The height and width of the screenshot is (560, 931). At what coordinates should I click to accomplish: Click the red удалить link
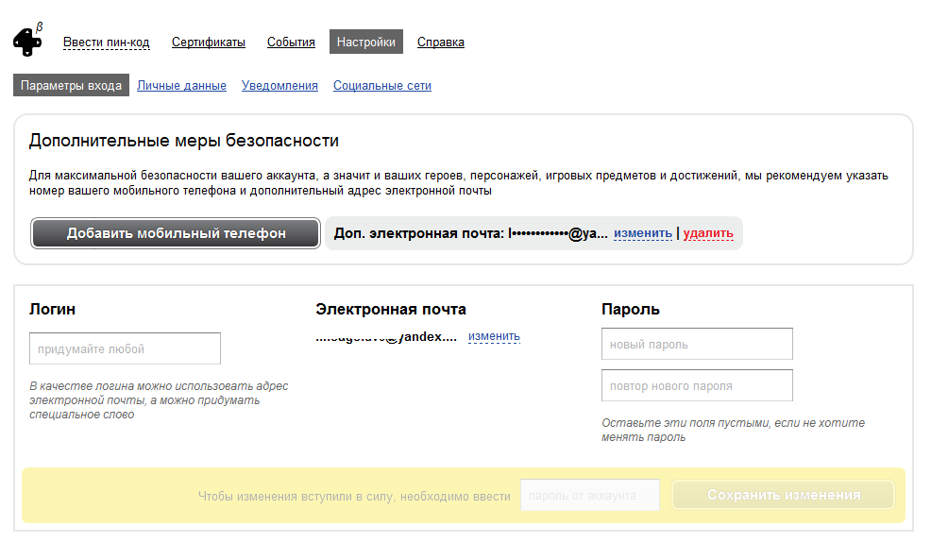point(708,233)
